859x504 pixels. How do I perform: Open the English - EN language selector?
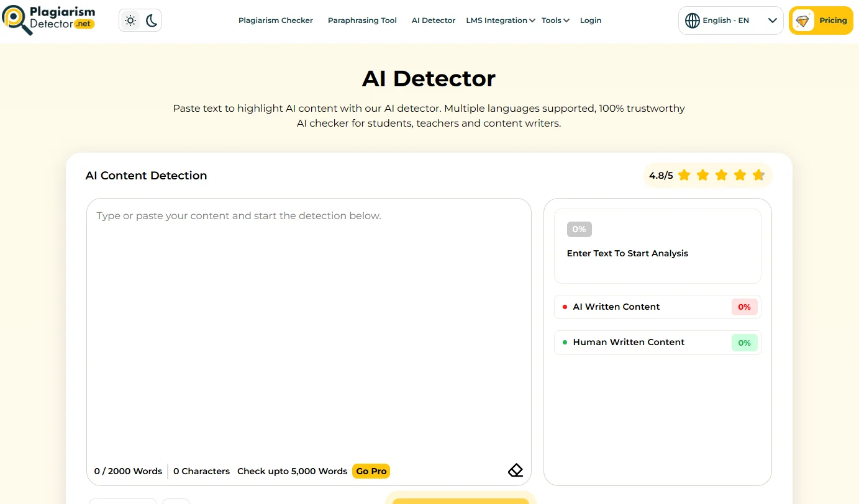731,20
